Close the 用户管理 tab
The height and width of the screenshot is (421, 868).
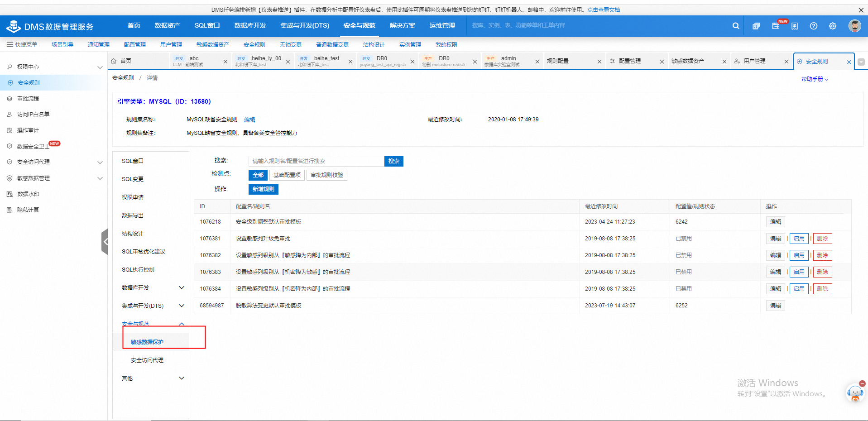[x=786, y=62]
